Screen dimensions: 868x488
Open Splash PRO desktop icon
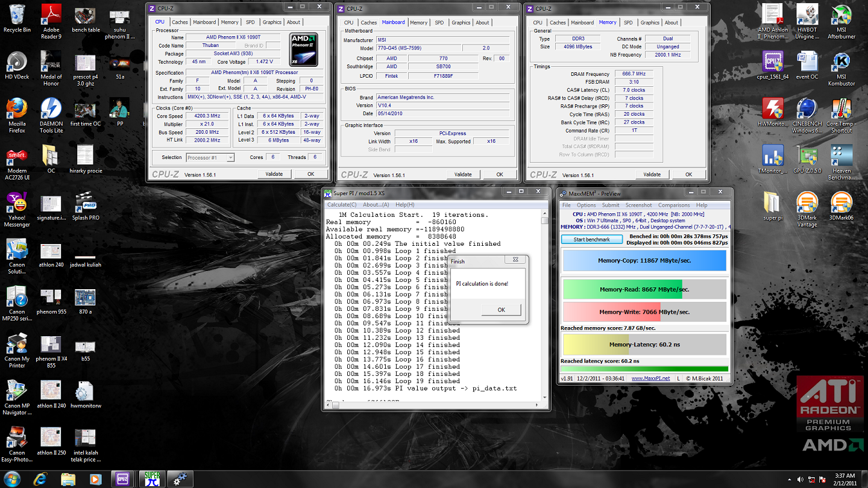pos(86,207)
